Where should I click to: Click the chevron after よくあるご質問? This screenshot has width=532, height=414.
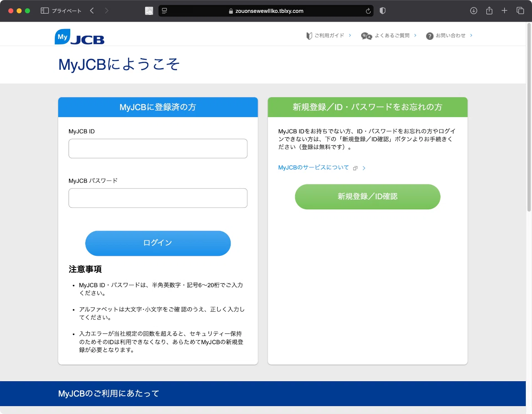click(x=415, y=36)
